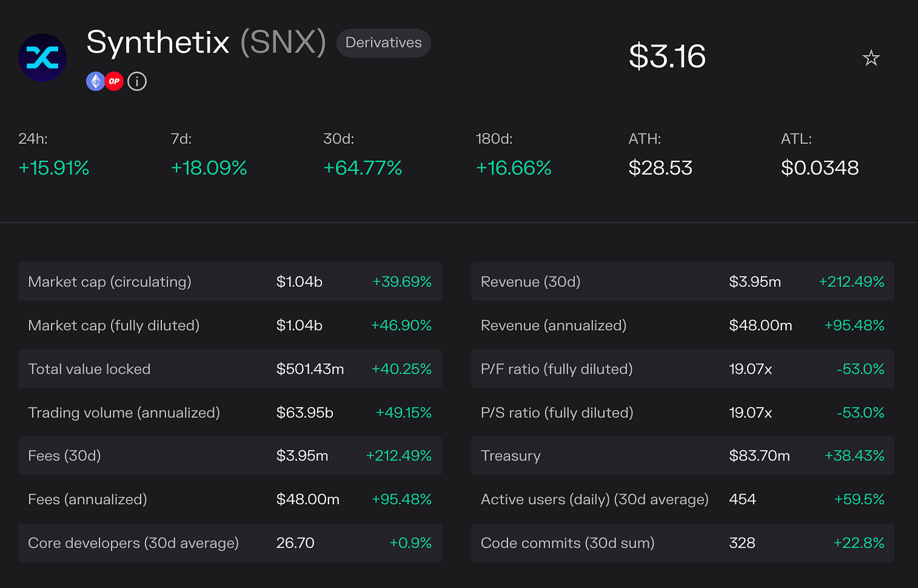Click the Revenue (annualized) label

pyautogui.click(x=554, y=325)
